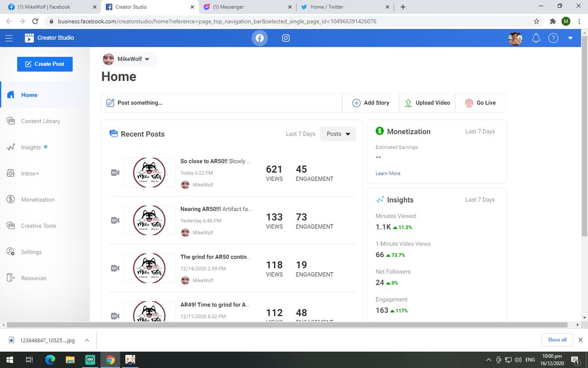Click the Engagement 163 value

click(382, 311)
